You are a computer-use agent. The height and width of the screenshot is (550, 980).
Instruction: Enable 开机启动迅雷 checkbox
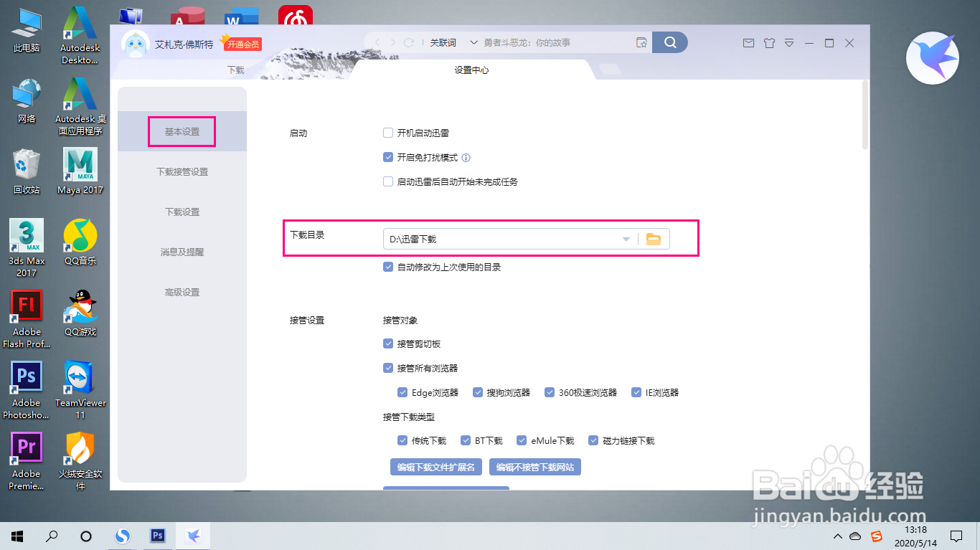click(388, 133)
